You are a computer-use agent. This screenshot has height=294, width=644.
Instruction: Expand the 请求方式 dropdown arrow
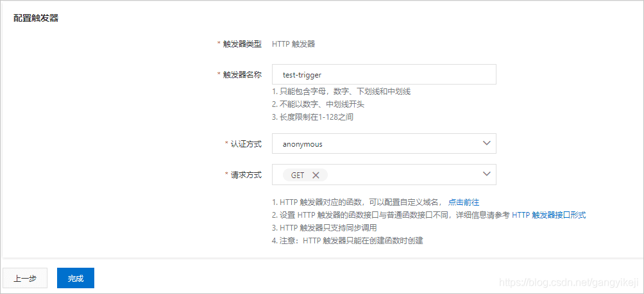487,174
